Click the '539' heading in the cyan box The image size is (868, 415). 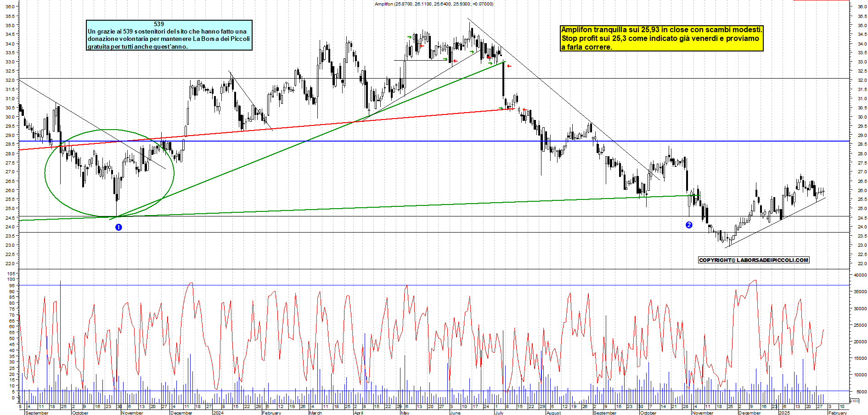click(159, 24)
